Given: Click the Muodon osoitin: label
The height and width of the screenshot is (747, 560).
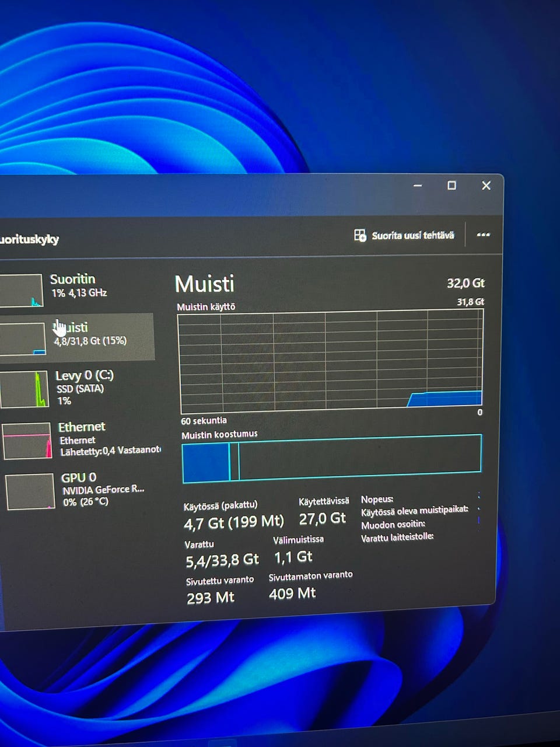Looking at the screenshot, I should pos(393,524).
